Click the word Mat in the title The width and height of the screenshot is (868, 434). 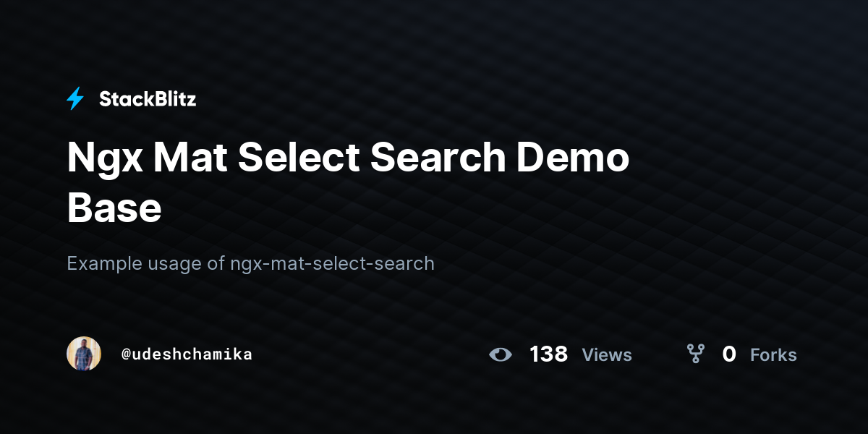click(x=191, y=158)
